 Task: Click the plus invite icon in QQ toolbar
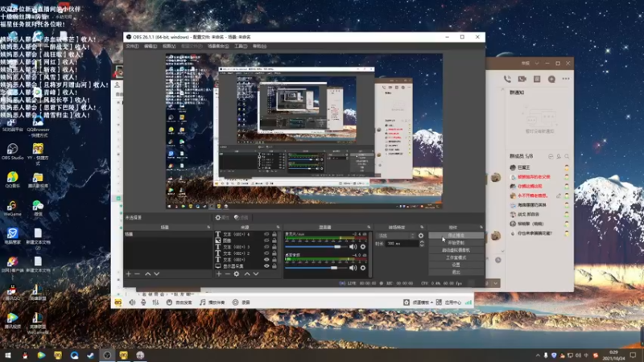coord(551,79)
